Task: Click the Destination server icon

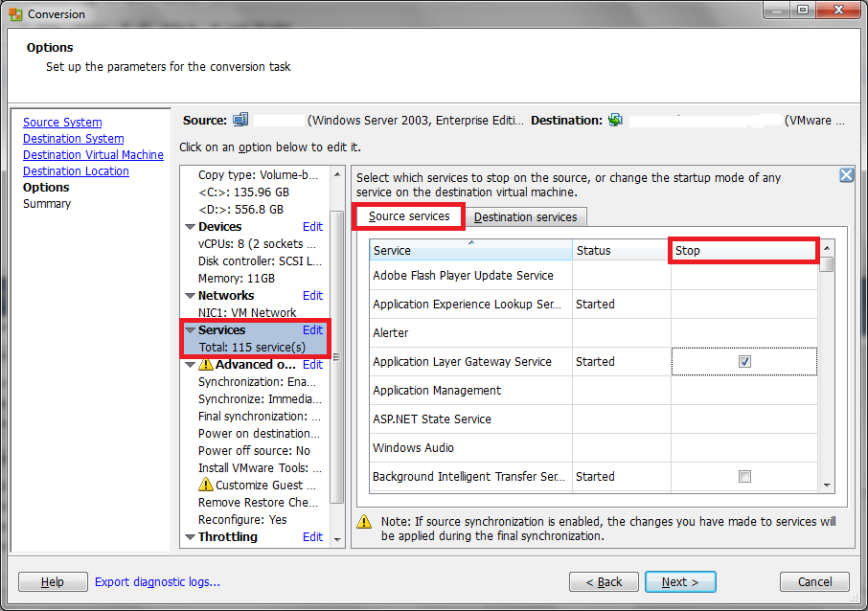Action: coord(615,120)
